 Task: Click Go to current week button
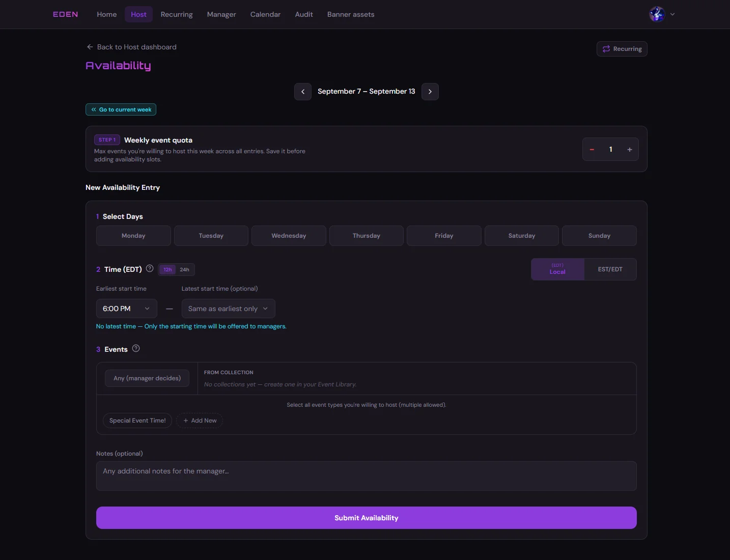tap(121, 109)
